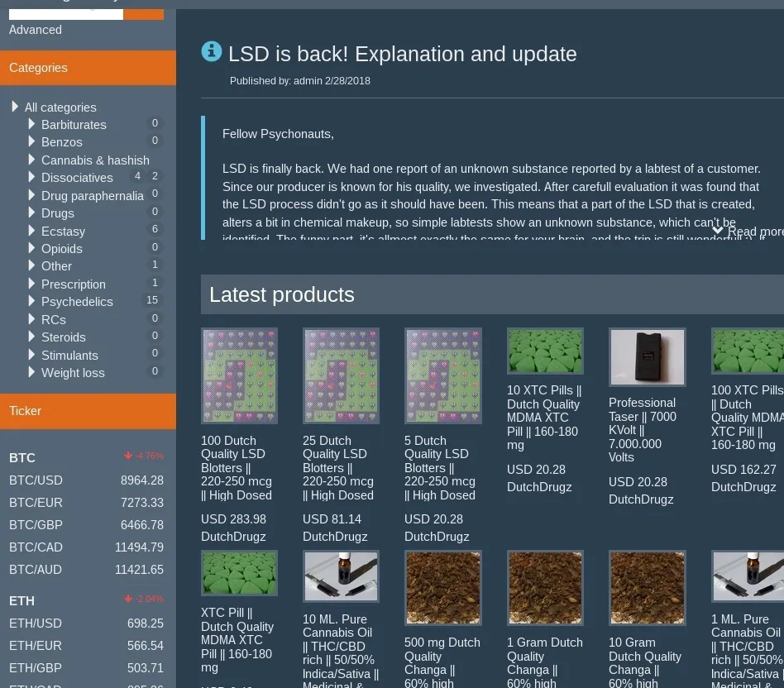Open the 500 mg Dutch Quality Changa image
The image size is (784, 688).
coord(443,587)
